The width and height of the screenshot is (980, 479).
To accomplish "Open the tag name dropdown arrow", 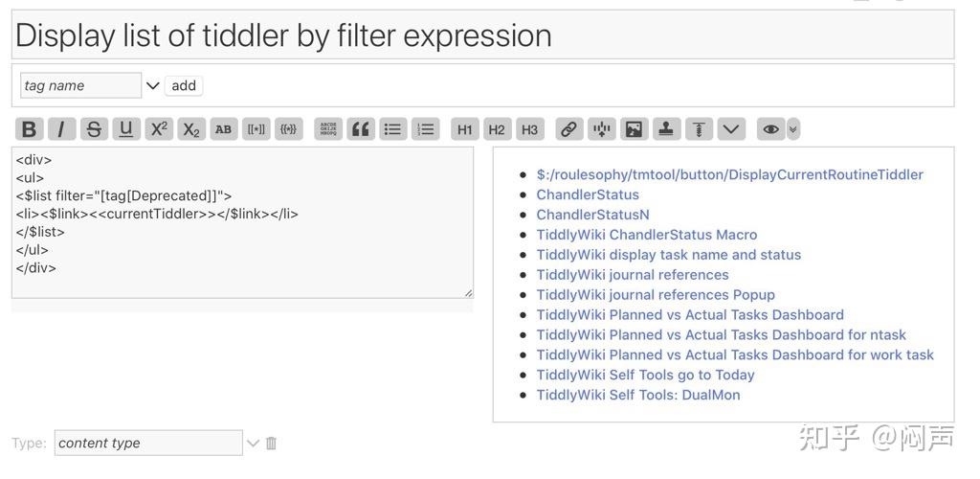I will [152, 85].
